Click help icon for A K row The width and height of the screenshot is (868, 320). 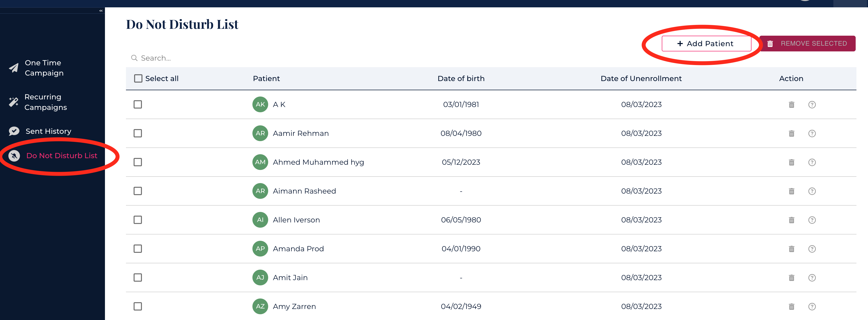pyautogui.click(x=812, y=105)
